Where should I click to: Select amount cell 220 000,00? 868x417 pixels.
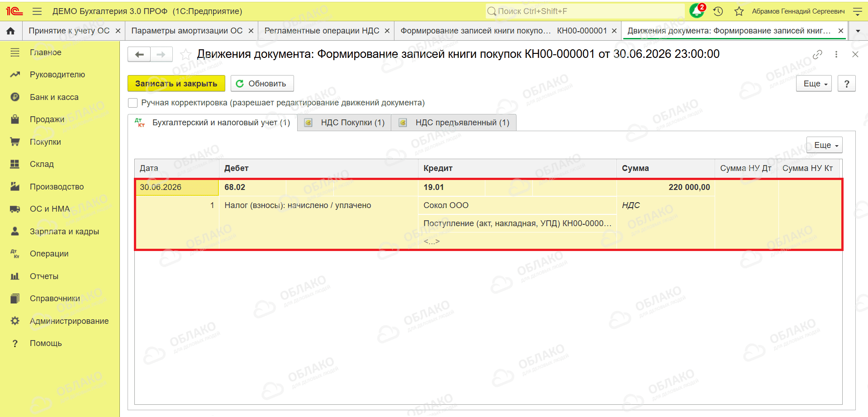coord(666,187)
